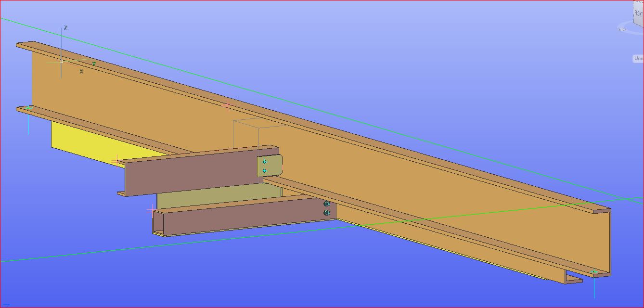Click pink marker on main beam top flange
The image size is (644, 308).
click(227, 105)
